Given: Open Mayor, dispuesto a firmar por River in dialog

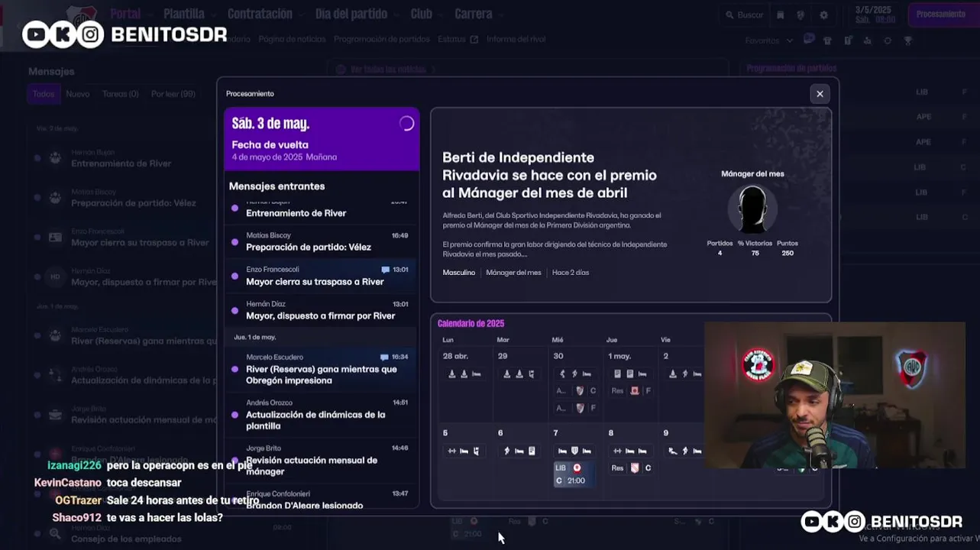Looking at the screenshot, I should 322,310.
